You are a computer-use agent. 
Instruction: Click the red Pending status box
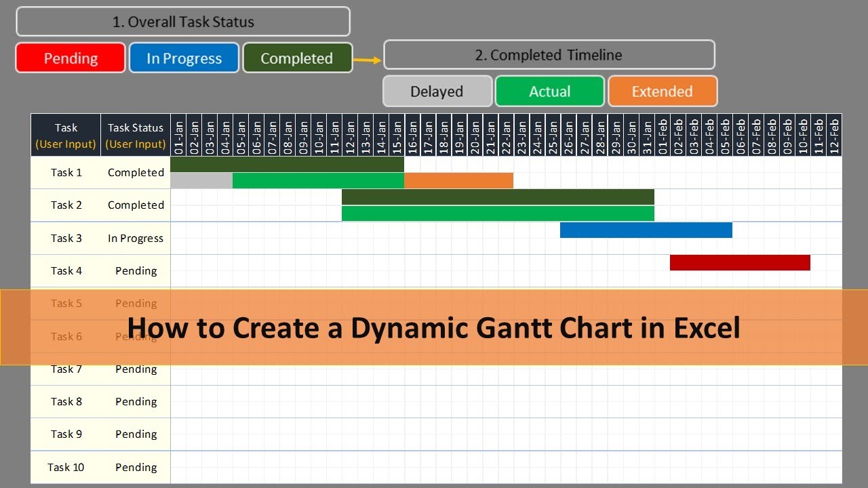click(x=71, y=58)
